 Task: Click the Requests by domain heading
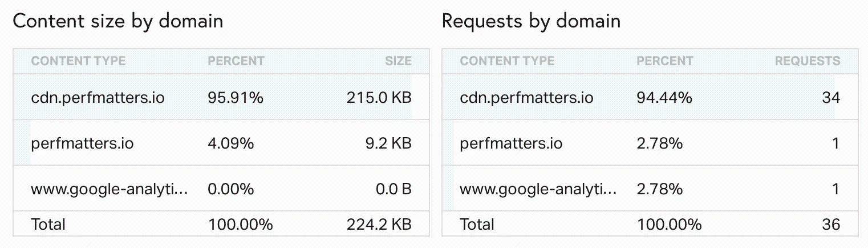click(x=531, y=22)
